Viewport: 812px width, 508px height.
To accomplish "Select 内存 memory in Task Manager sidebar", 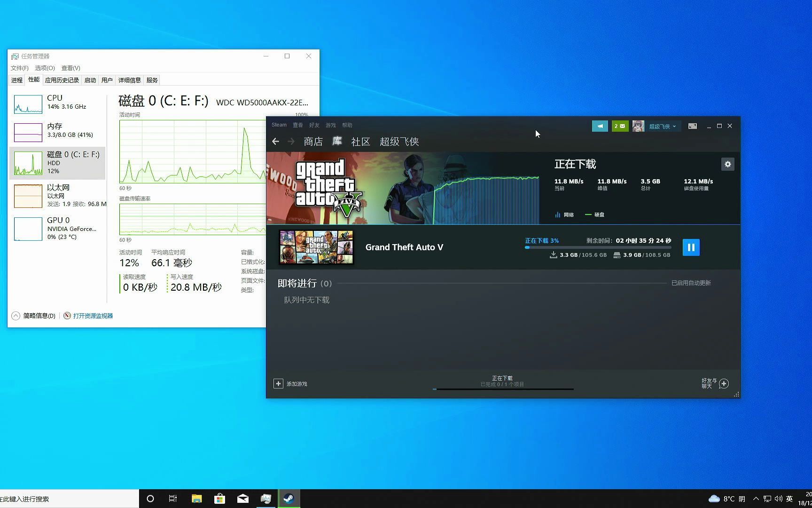I will pos(57,132).
